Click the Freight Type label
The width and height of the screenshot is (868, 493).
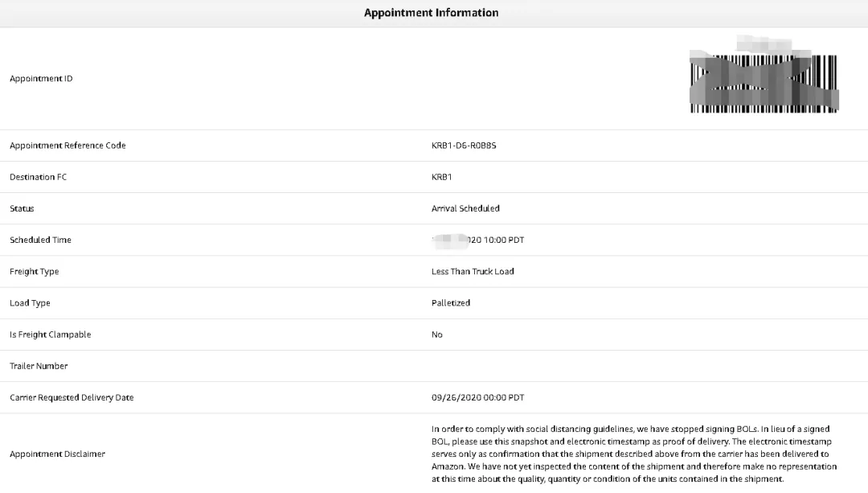click(x=35, y=271)
